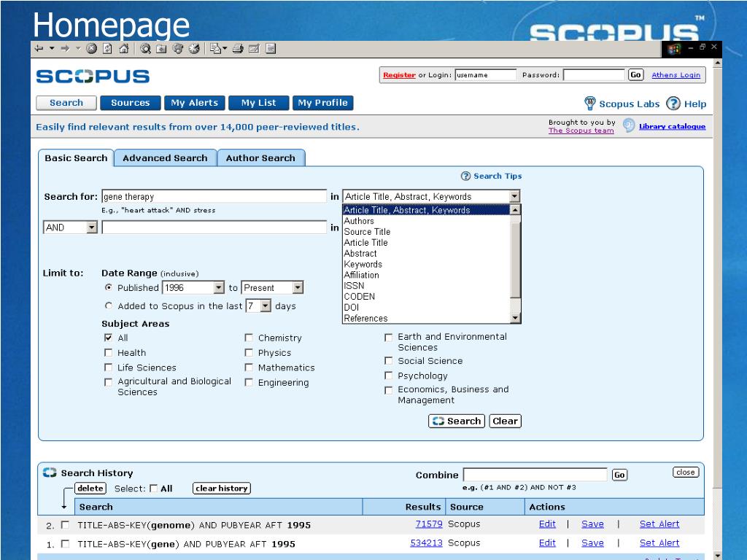Click the Register link
Image resolution: width=747 pixels, height=560 pixels.
pyautogui.click(x=399, y=75)
